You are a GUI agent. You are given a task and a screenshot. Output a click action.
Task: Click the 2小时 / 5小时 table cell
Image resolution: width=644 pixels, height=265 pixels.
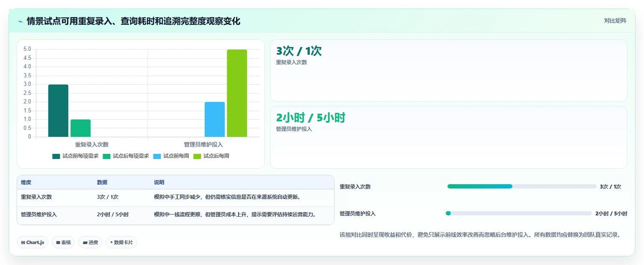113,215
